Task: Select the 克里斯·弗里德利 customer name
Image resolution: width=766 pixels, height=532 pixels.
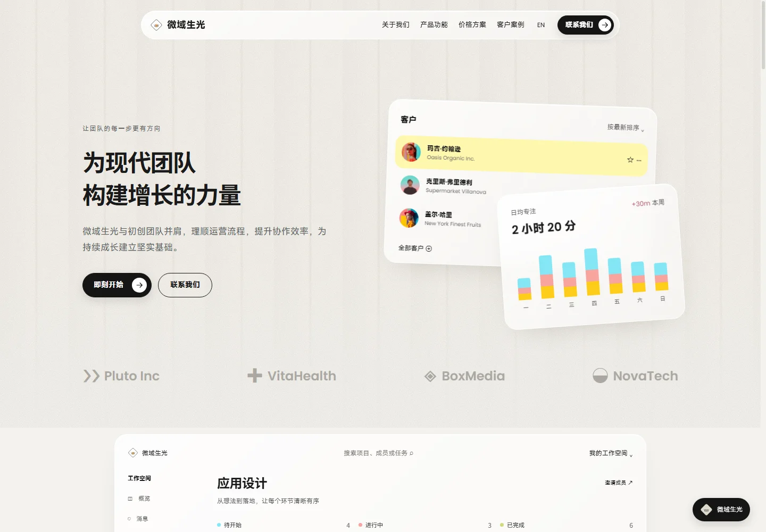Action: [x=449, y=182]
